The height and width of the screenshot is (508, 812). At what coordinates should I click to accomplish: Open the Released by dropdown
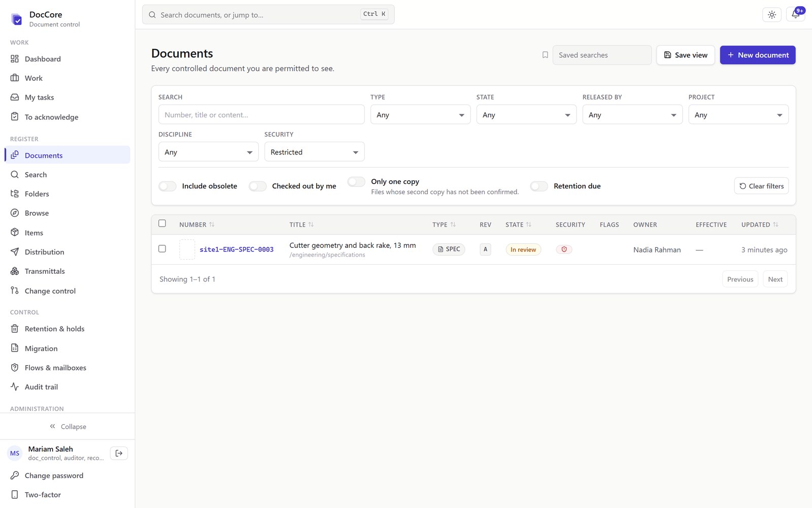pos(632,115)
